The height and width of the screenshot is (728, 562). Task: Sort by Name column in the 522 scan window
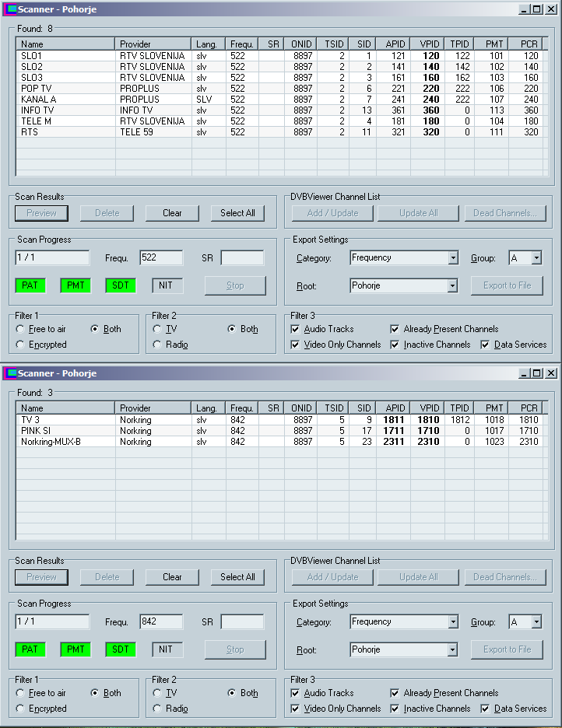(x=65, y=44)
